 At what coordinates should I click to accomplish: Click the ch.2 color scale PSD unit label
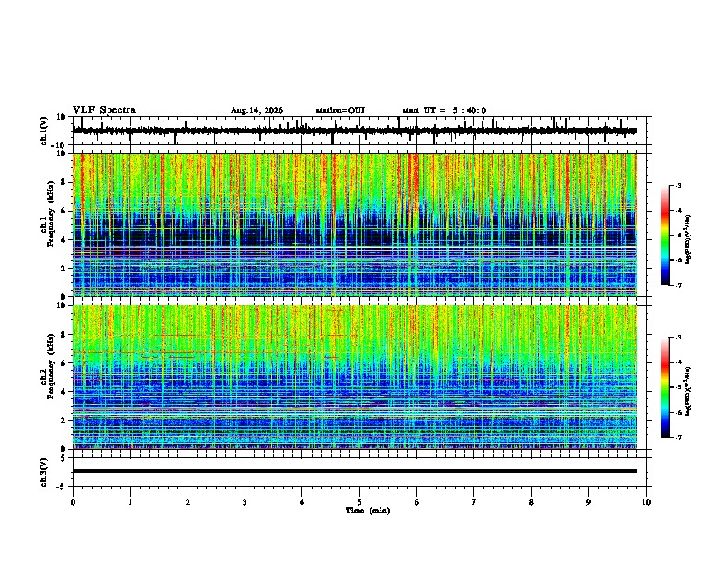[x=689, y=391]
